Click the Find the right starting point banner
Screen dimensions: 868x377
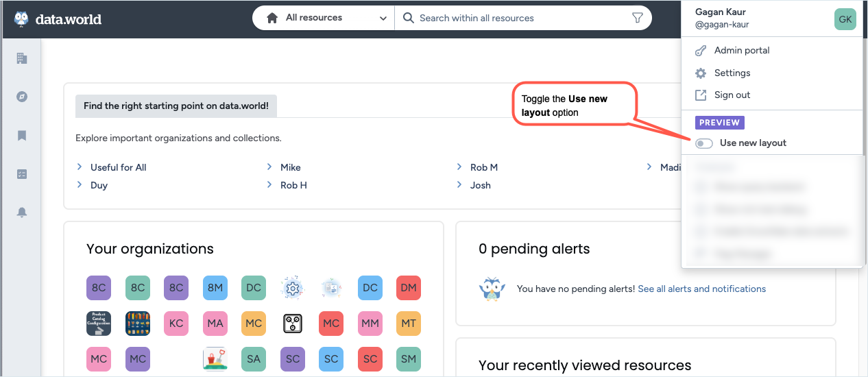[176, 106]
